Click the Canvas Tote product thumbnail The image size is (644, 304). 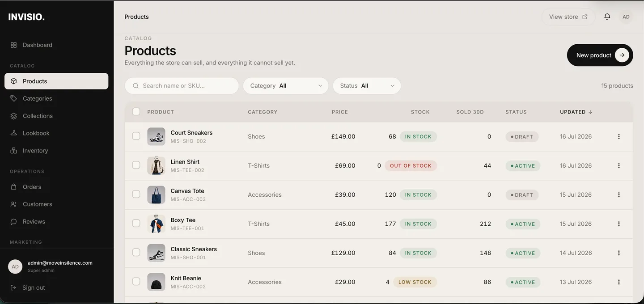pyautogui.click(x=156, y=194)
